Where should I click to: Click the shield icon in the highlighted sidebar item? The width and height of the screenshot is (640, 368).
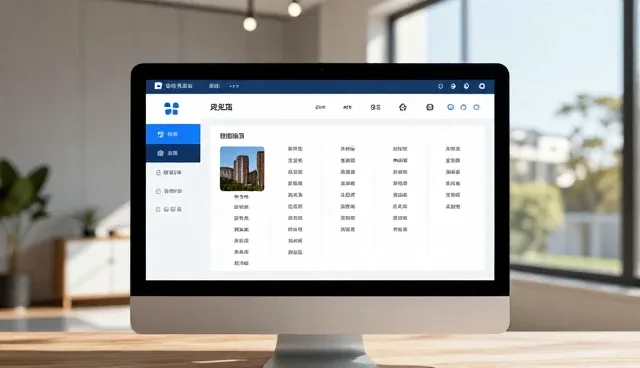(160, 134)
